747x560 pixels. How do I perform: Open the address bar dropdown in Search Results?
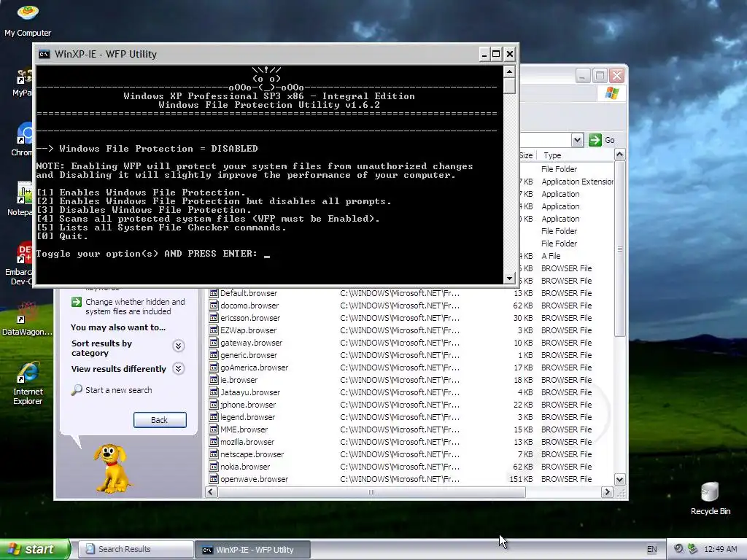[578, 140]
